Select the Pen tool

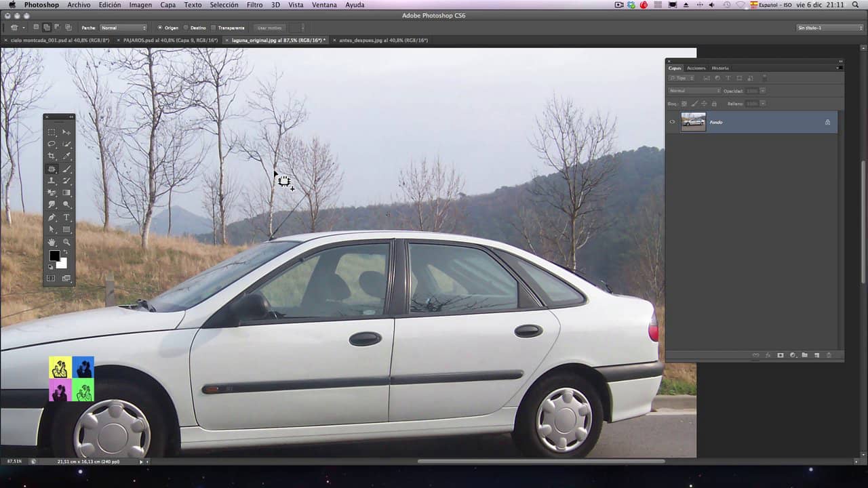click(x=52, y=218)
